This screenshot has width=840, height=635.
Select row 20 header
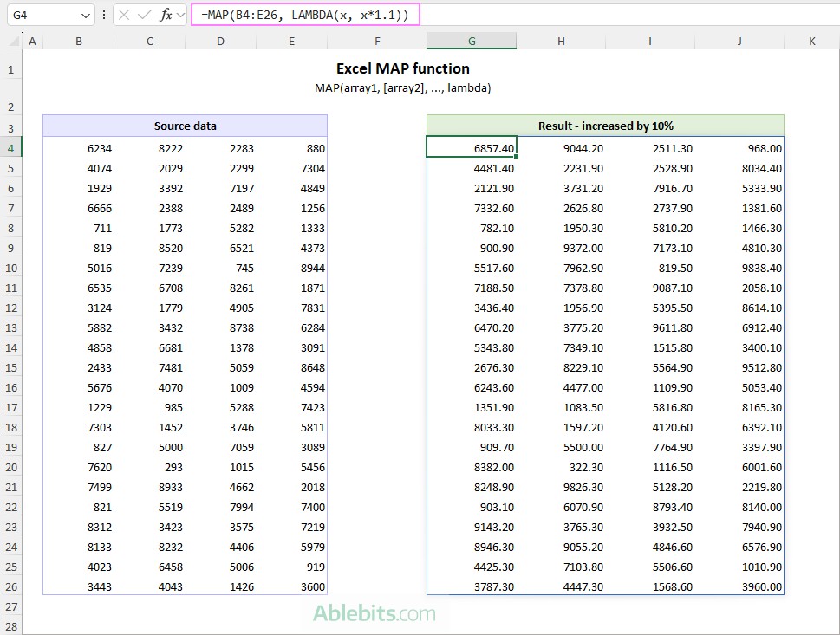pos(10,468)
